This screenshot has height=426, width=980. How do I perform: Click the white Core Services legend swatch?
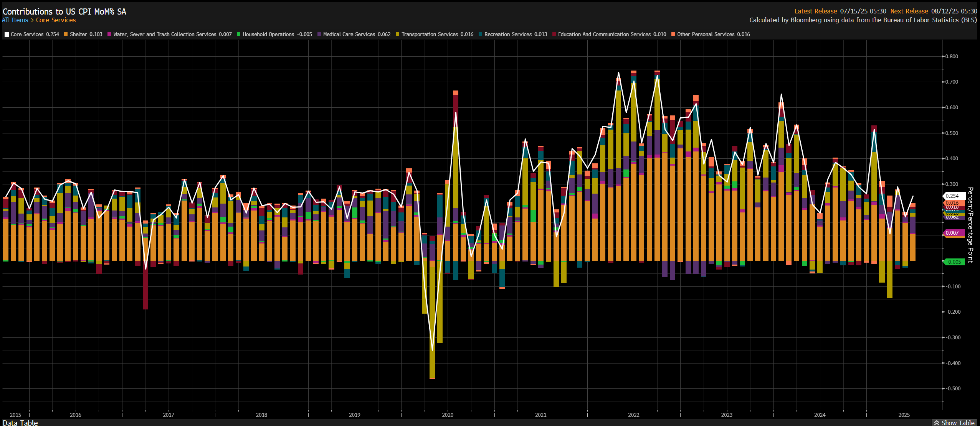[7, 35]
